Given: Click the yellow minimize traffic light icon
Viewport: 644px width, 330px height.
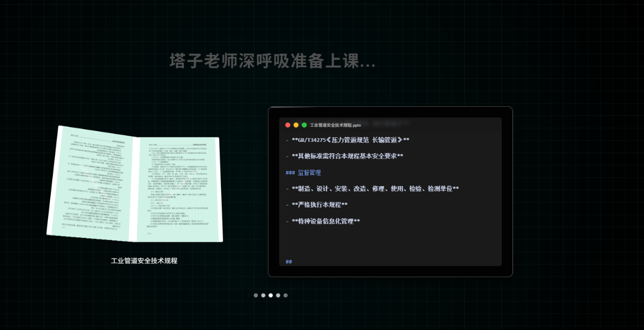Looking at the screenshot, I should 296,124.
